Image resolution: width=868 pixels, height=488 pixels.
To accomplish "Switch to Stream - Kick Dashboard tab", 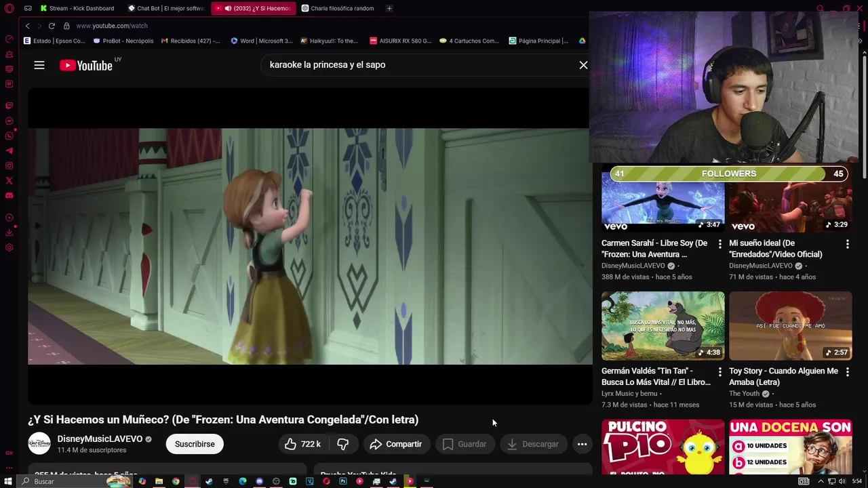I will [82, 8].
